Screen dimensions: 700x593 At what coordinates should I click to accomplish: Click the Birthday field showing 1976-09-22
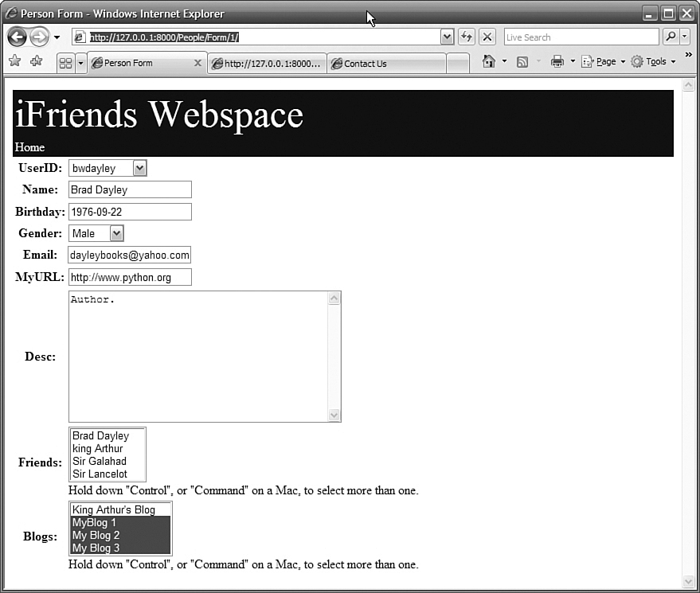[130, 212]
